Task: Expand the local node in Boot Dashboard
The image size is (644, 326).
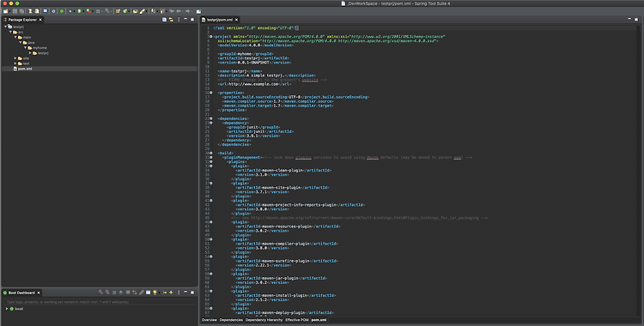Action: pos(7,308)
